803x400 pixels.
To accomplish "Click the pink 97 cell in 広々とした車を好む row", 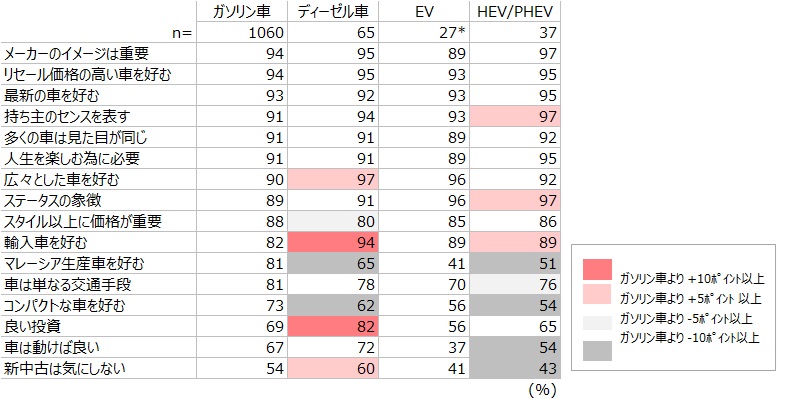I will pyautogui.click(x=332, y=179).
